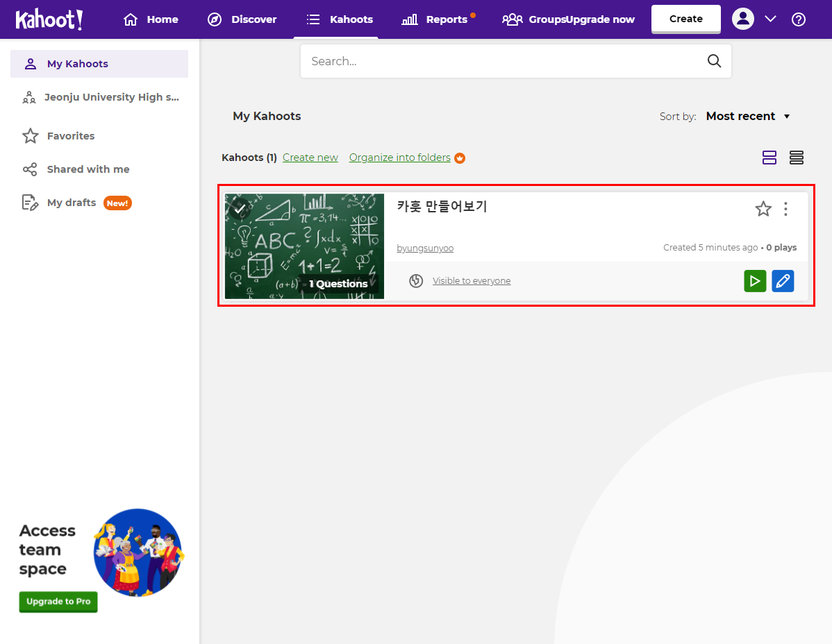Click the Favorites star icon in sidebar
The image size is (832, 644).
[x=31, y=136]
